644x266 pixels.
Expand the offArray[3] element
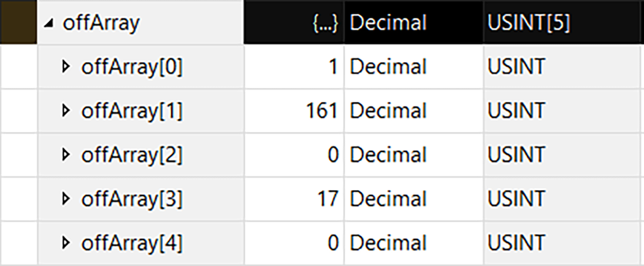tap(66, 199)
